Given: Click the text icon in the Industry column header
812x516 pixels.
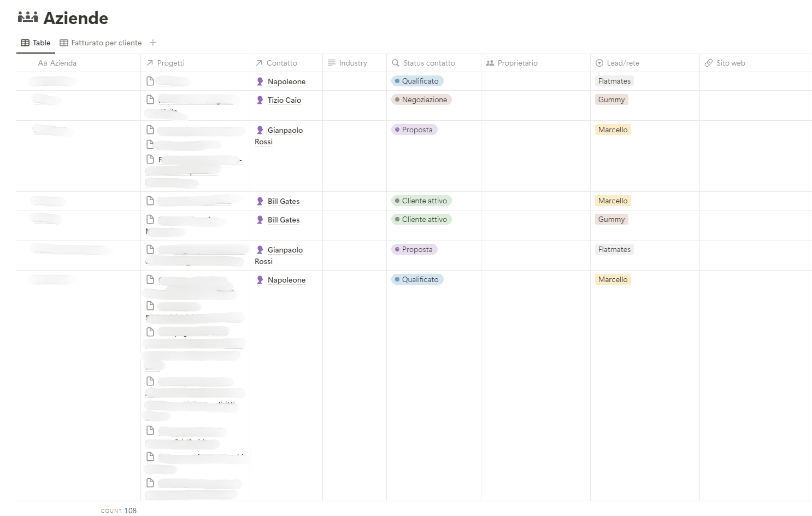Looking at the screenshot, I should pos(331,63).
